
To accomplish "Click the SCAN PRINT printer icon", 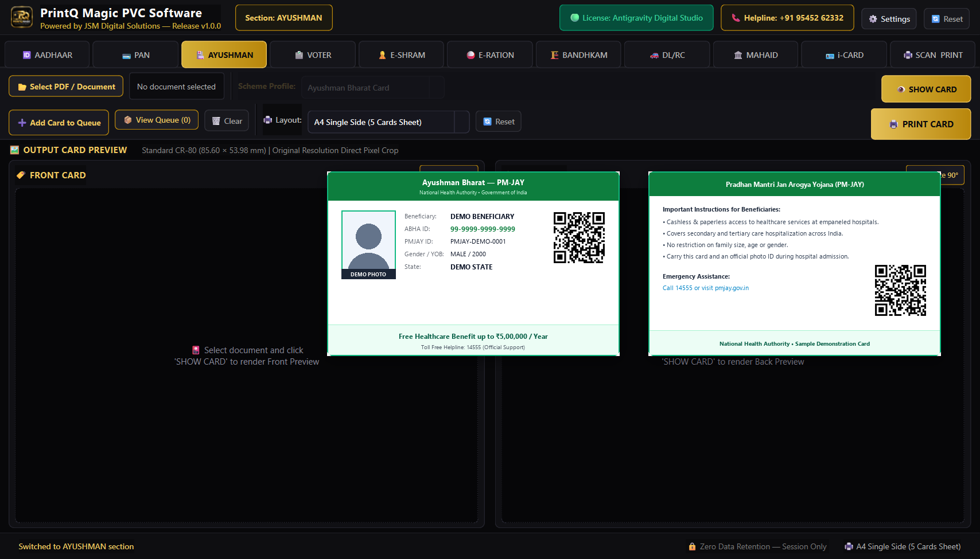I will (908, 55).
